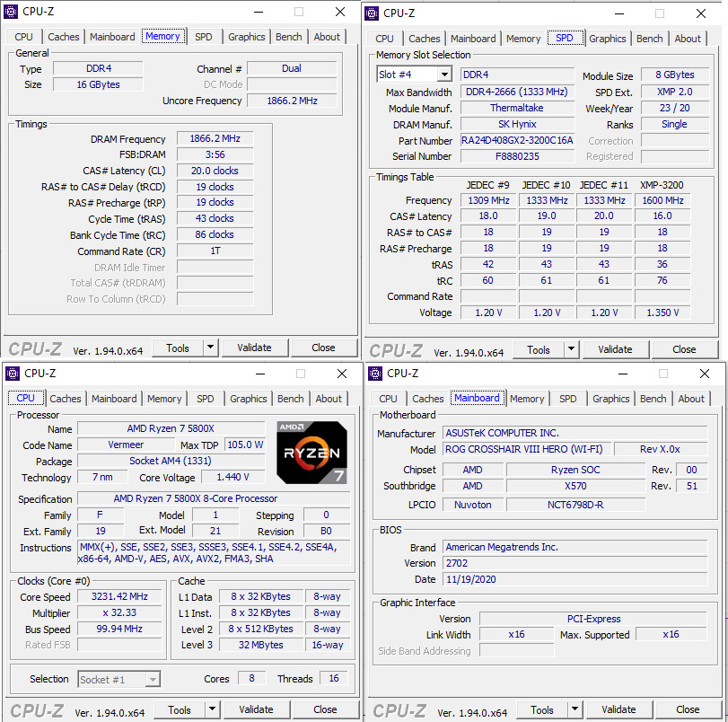Click motherboard Model ROG CROSSHAIR VIII HERO (WI-FI)
This screenshot has height=722, width=728.
click(x=527, y=449)
